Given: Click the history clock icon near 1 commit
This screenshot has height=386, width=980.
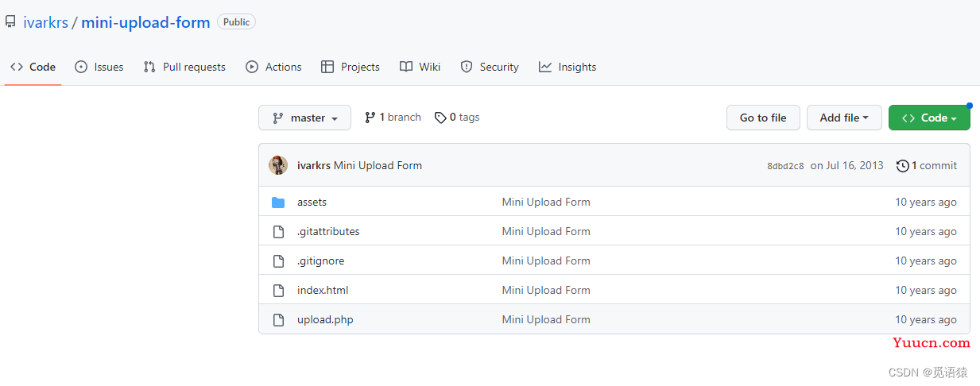Looking at the screenshot, I should click(902, 166).
